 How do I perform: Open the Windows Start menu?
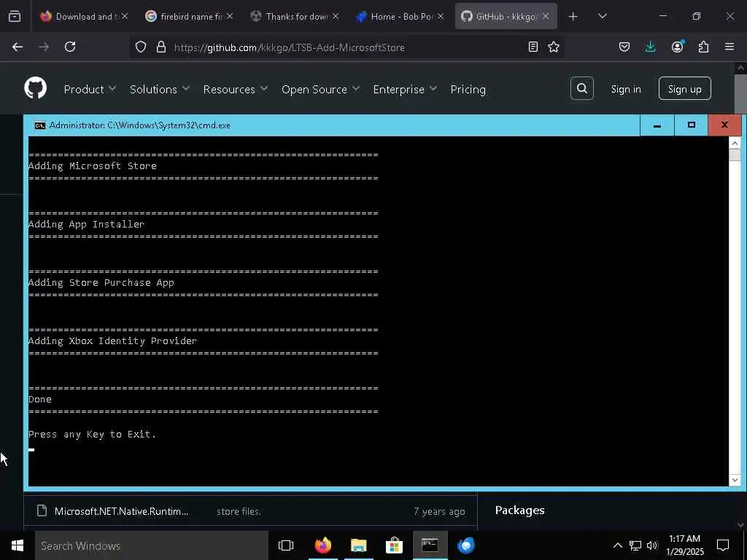click(x=18, y=545)
